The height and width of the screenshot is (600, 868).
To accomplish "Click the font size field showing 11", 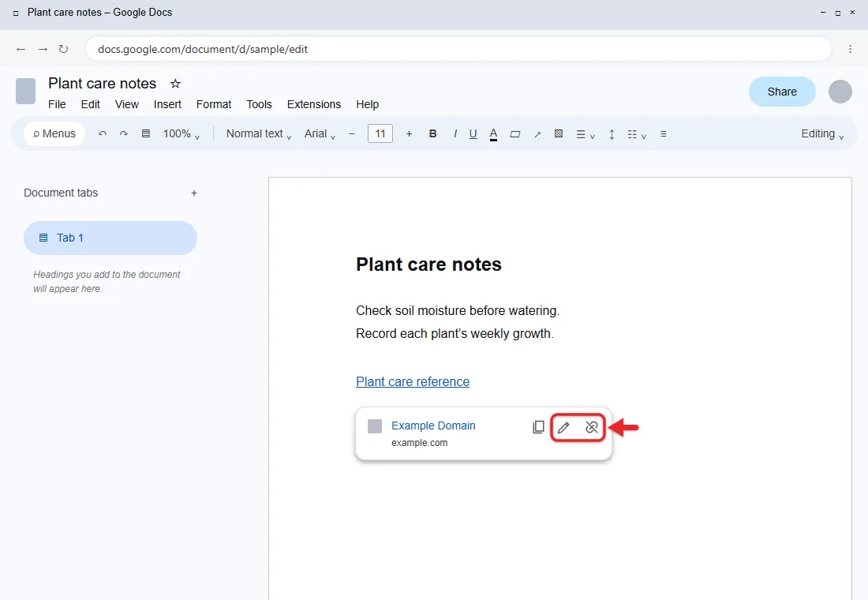I will (380, 133).
